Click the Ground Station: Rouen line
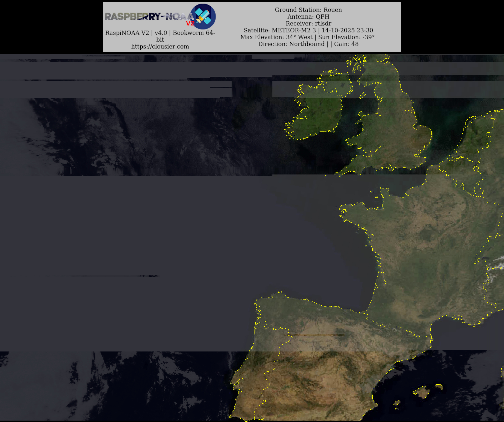This screenshot has width=504, height=422. click(308, 10)
